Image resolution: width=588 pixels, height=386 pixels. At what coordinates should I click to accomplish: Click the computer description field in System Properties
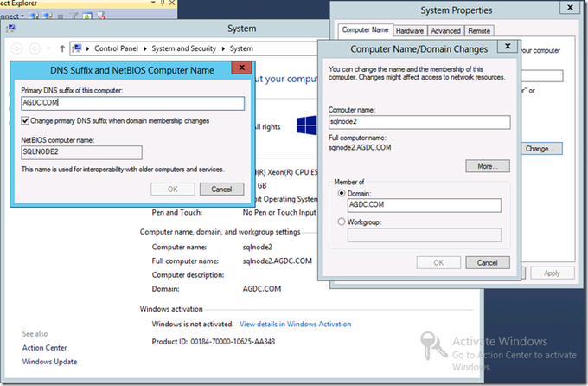pyautogui.click(x=541, y=76)
